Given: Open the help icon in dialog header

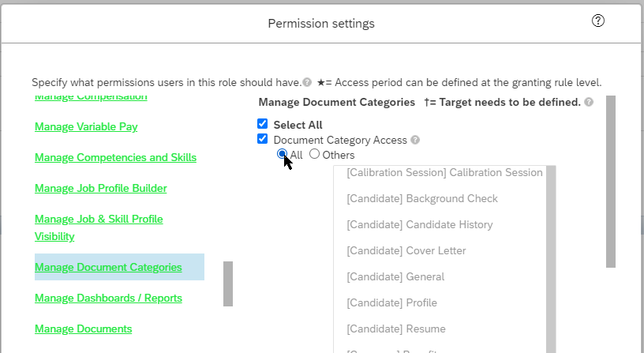Looking at the screenshot, I should pos(598,21).
